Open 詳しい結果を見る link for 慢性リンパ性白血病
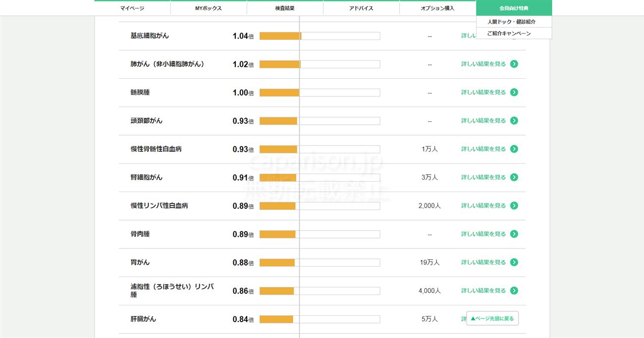 [x=483, y=205]
